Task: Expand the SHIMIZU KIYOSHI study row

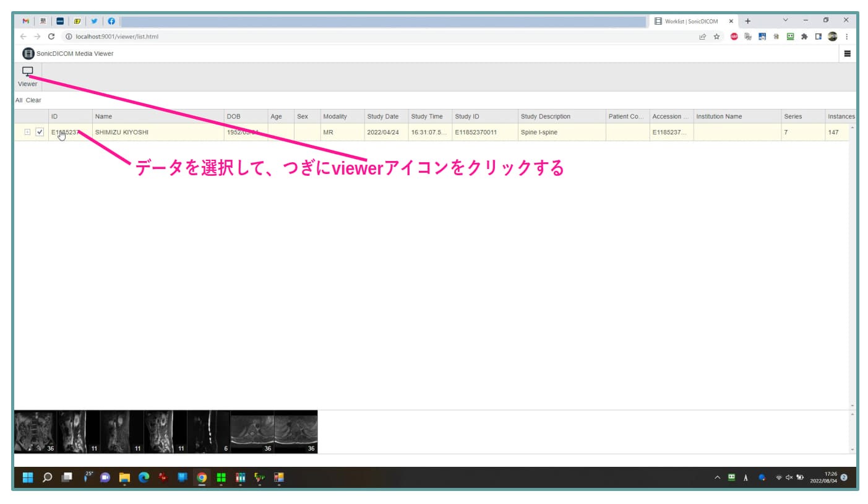Action: coord(27,132)
